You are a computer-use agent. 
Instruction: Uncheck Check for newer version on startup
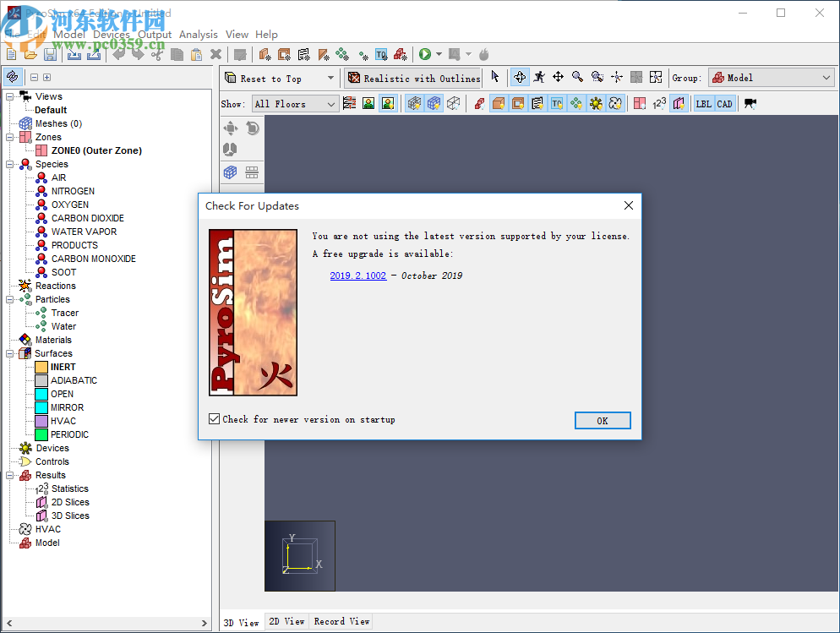click(214, 419)
